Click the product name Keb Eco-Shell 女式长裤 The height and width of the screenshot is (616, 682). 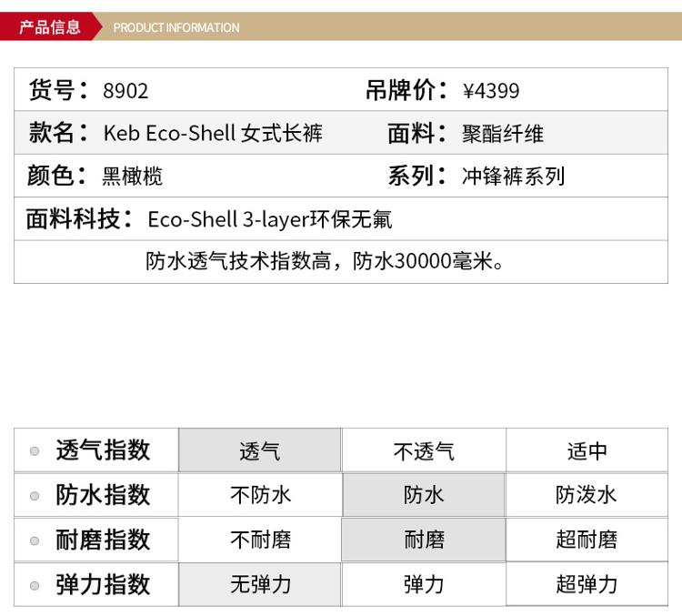213,134
